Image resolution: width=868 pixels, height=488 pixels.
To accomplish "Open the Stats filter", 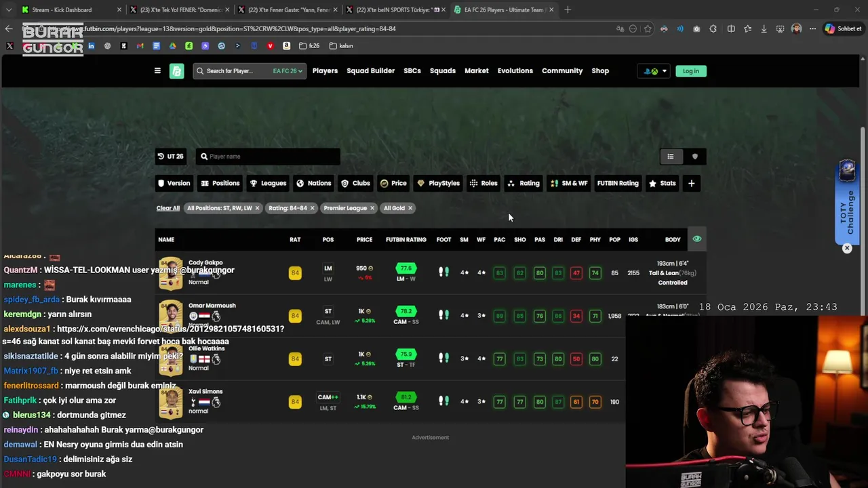I will pyautogui.click(x=663, y=183).
